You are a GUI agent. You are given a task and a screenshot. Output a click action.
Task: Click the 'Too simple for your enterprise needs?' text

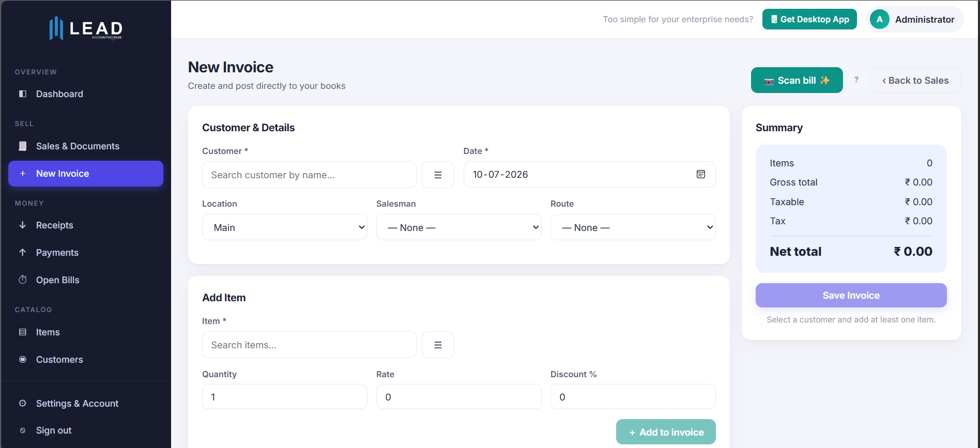click(678, 19)
